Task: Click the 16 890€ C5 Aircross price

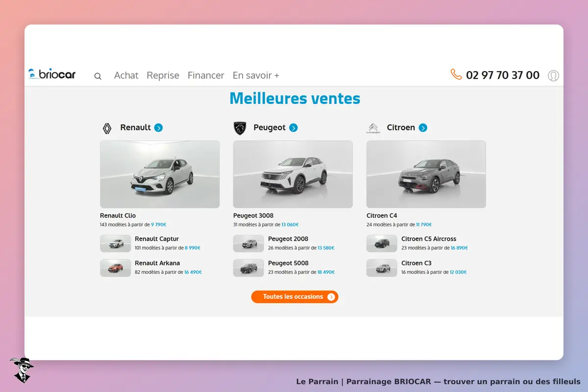Action: pos(459,248)
